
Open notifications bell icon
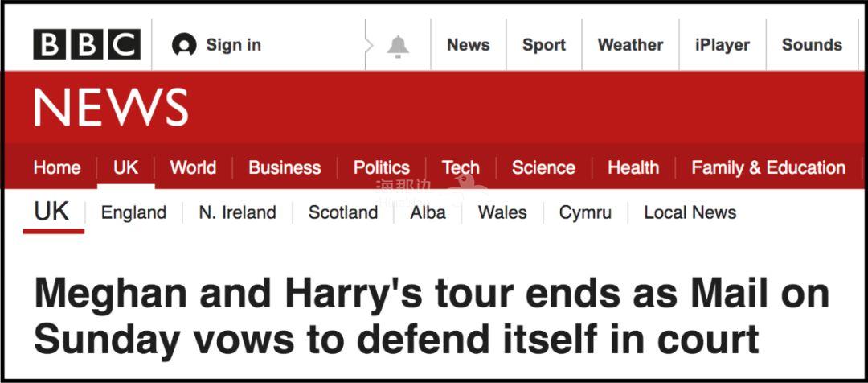pos(397,47)
